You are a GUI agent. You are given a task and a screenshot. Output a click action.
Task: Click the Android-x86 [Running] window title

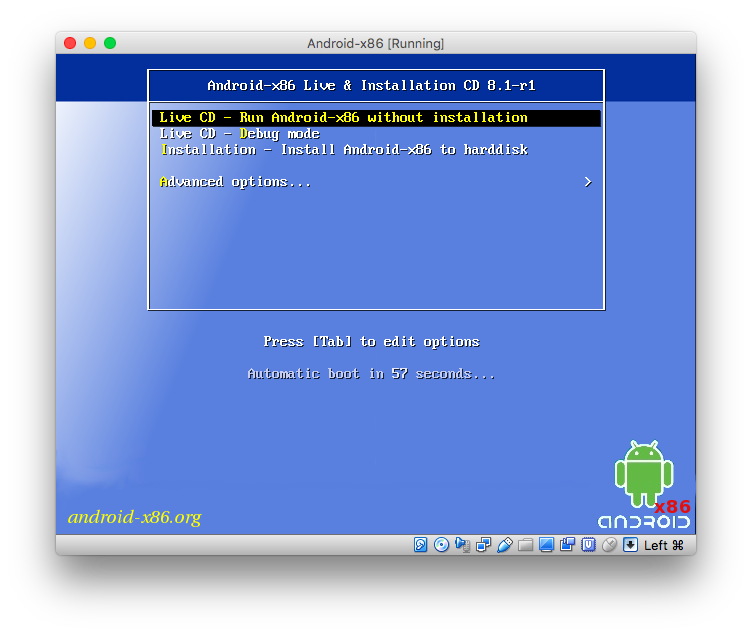[x=376, y=43]
